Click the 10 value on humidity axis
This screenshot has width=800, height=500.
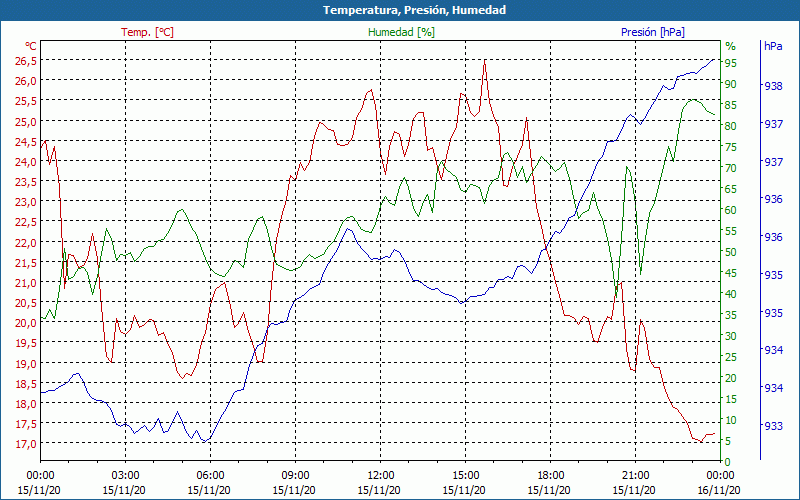point(731,420)
